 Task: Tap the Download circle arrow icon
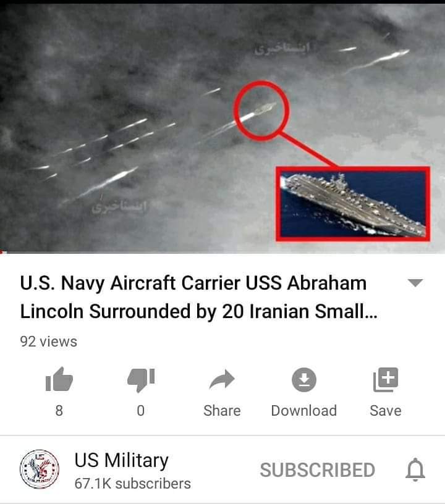click(304, 380)
